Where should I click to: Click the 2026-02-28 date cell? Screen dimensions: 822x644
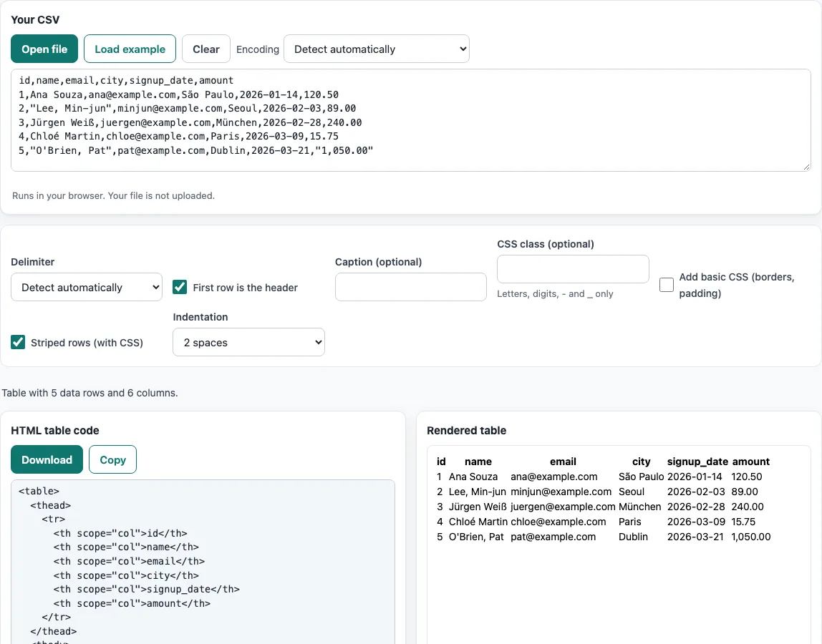696,507
